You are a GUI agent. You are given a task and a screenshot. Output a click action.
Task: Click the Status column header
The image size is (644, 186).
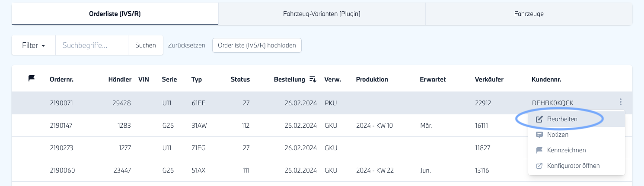click(240, 79)
